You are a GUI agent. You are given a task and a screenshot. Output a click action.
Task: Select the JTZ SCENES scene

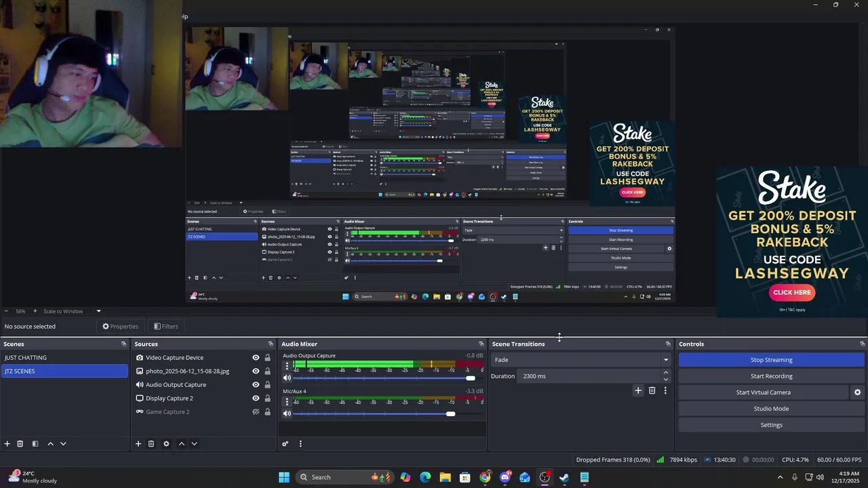(64, 371)
